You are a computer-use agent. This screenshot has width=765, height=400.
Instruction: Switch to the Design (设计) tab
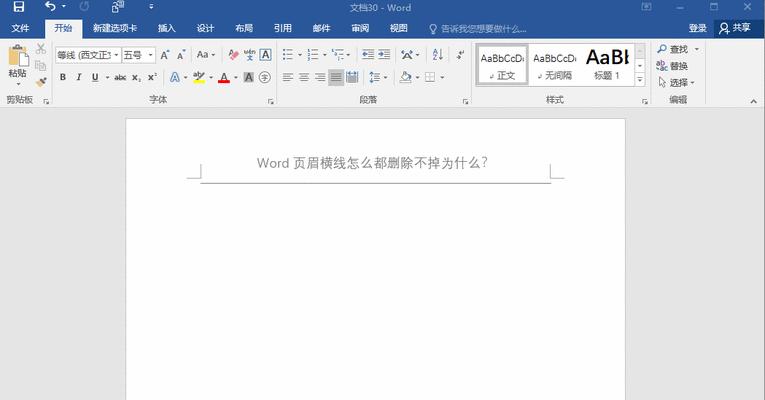tap(205, 28)
